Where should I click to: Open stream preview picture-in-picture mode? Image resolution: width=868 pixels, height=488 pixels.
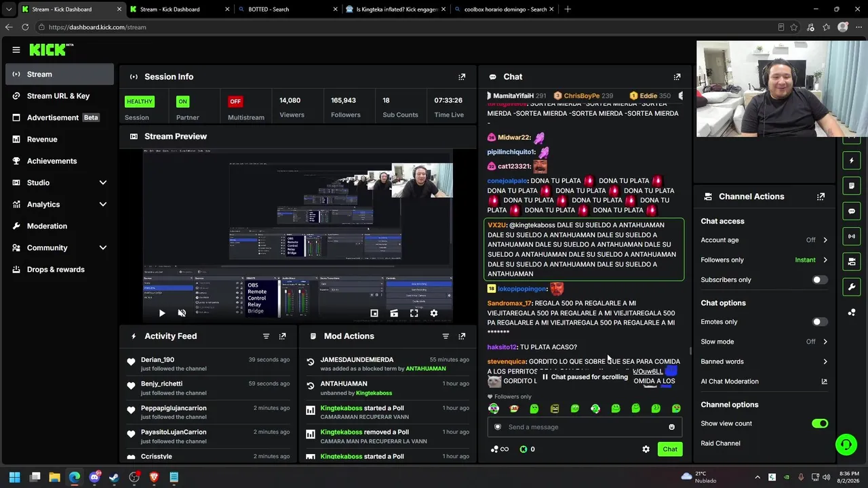coord(374,313)
